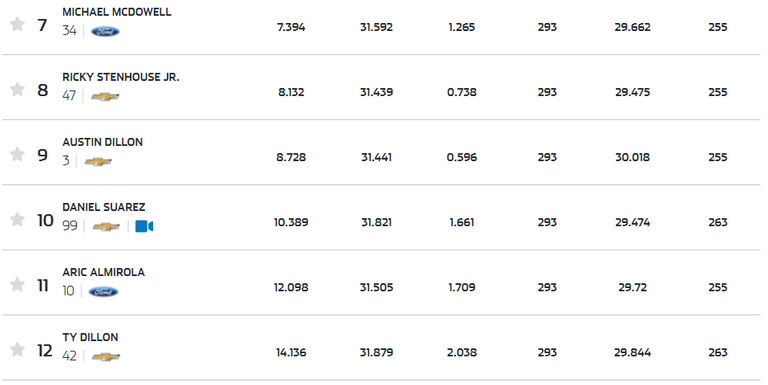Image resolution: width=768 pixels, height=385 pixels.
Task: Toggle favorite star for Ricky Stenhouse Jr.
Action: (17, 89)
